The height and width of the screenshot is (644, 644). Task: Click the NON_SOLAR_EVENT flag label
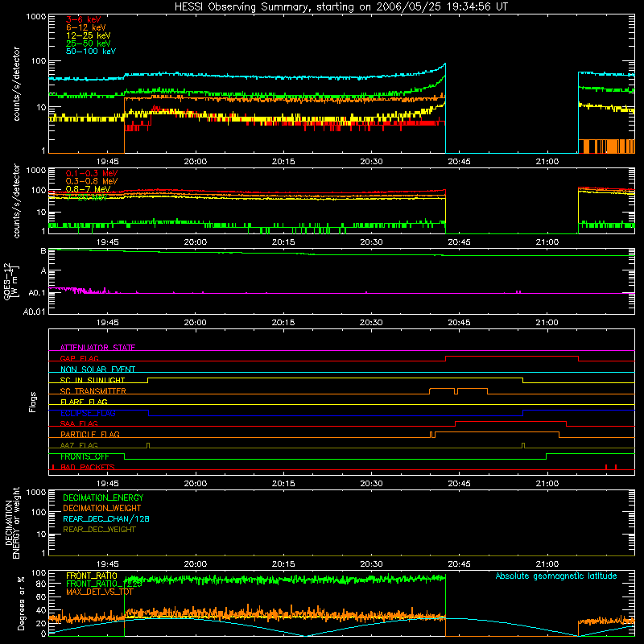tap(97, 369)
